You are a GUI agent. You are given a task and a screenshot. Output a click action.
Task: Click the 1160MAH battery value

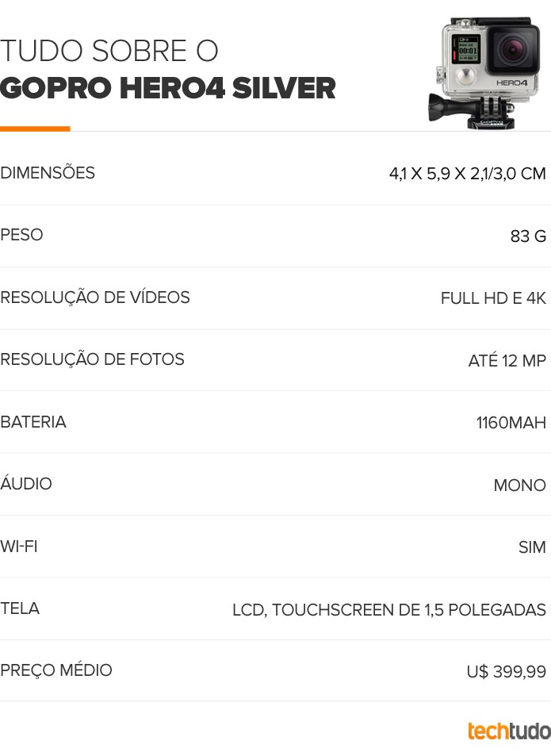coord(511,423)
